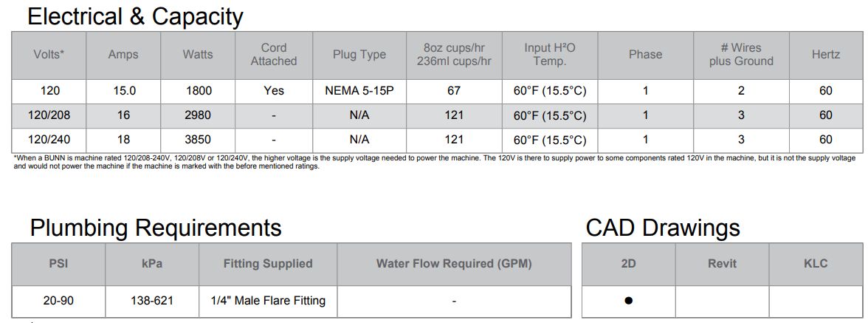Click the NEMA 5-15P plug type cell
Viewport: 868px width, 323px height.
tap(359, 91)
